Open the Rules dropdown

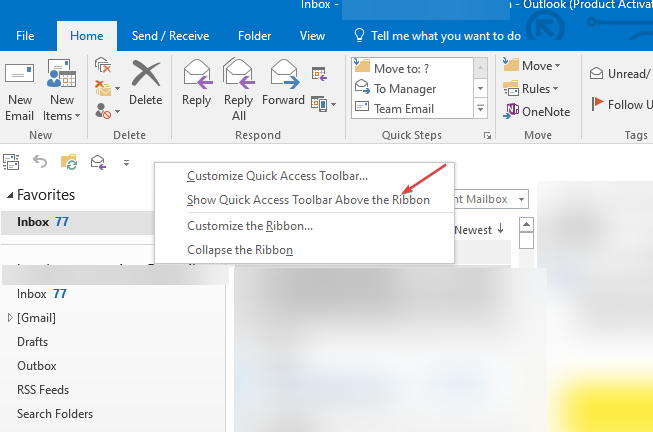point(531,89)
